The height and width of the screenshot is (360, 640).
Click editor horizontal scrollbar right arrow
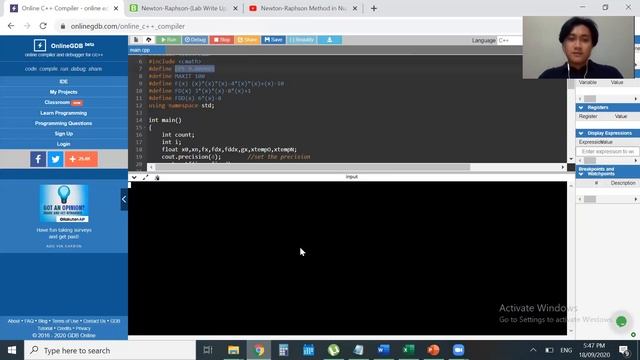pos(563,167)
